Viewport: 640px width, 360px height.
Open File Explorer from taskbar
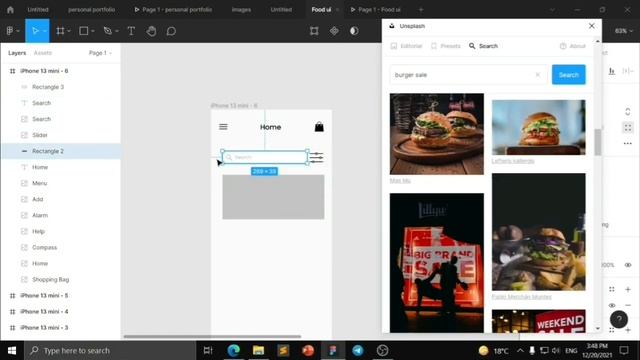[258, 350]
